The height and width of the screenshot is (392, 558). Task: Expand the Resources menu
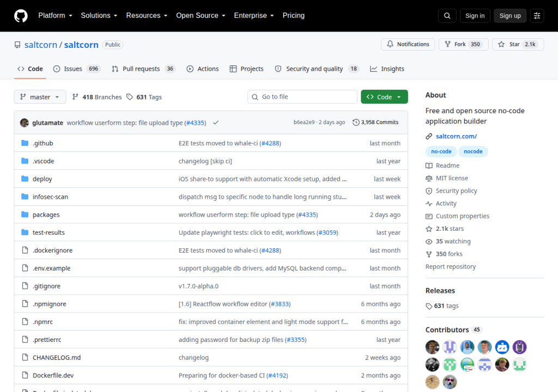click(x=147, y=16)
